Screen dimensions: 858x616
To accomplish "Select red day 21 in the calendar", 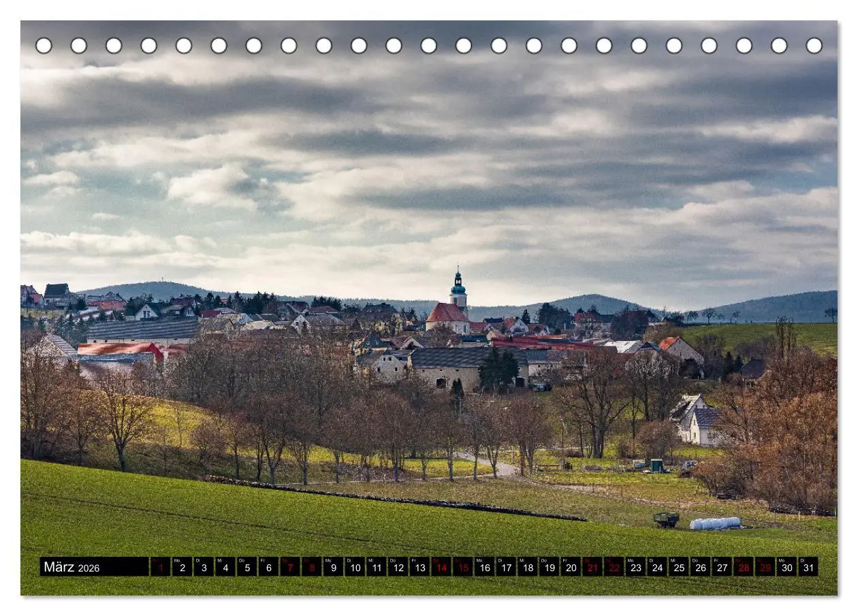I will 592,567.
